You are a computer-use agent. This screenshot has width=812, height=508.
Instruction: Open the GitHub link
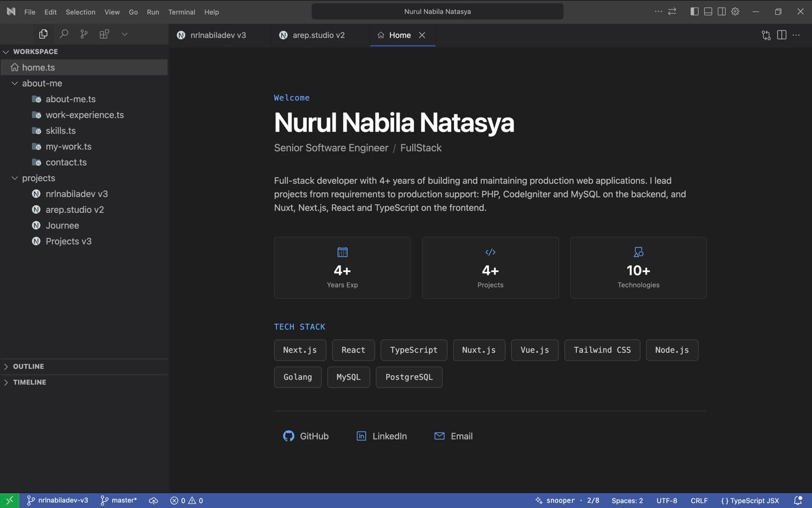[306, 436]
